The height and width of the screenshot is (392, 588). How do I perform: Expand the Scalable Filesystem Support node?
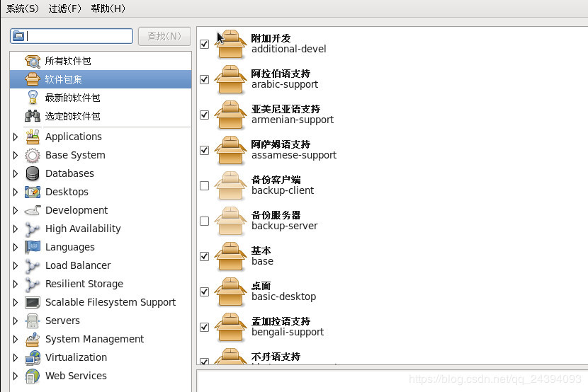16,302
